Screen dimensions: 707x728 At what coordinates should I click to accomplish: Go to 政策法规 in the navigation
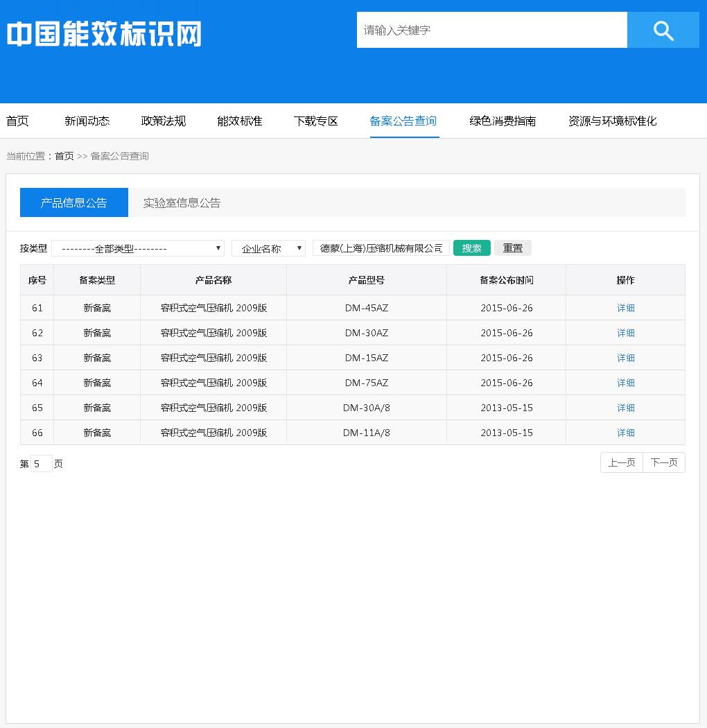coord(164,121)
